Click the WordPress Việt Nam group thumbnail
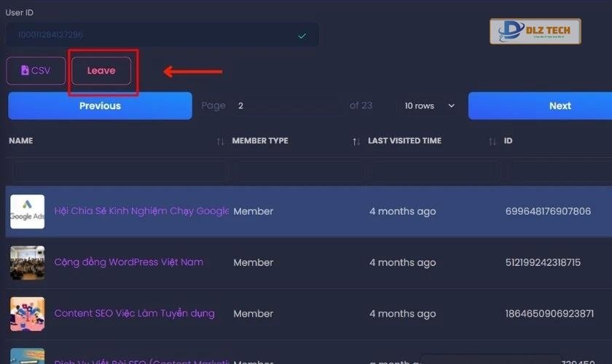Screen dimensions: 612x364 tap(28, 263)
